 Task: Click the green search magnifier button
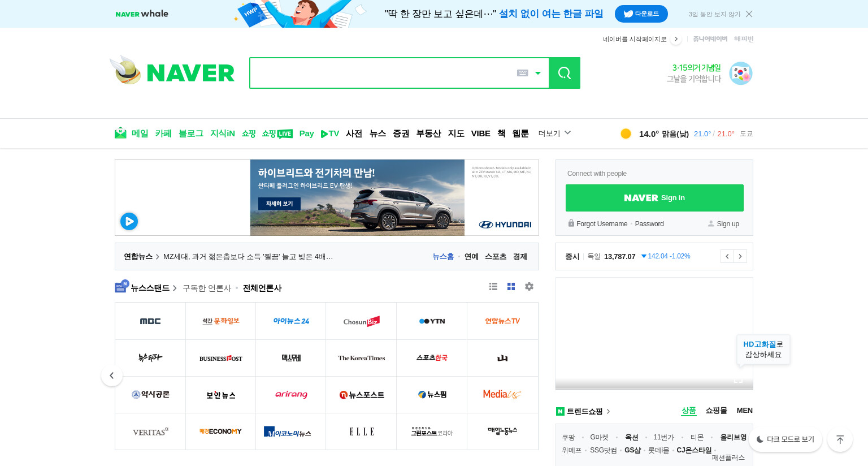(565, 73)
